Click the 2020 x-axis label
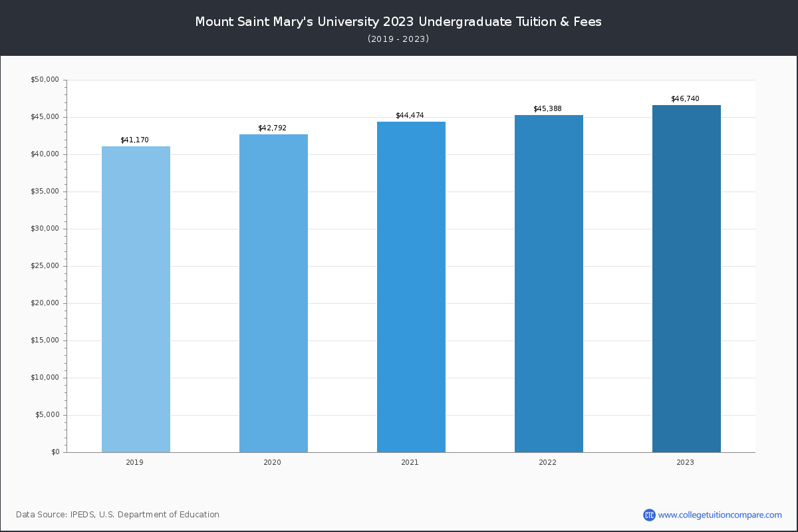798x532 pixels. point(272,462)
